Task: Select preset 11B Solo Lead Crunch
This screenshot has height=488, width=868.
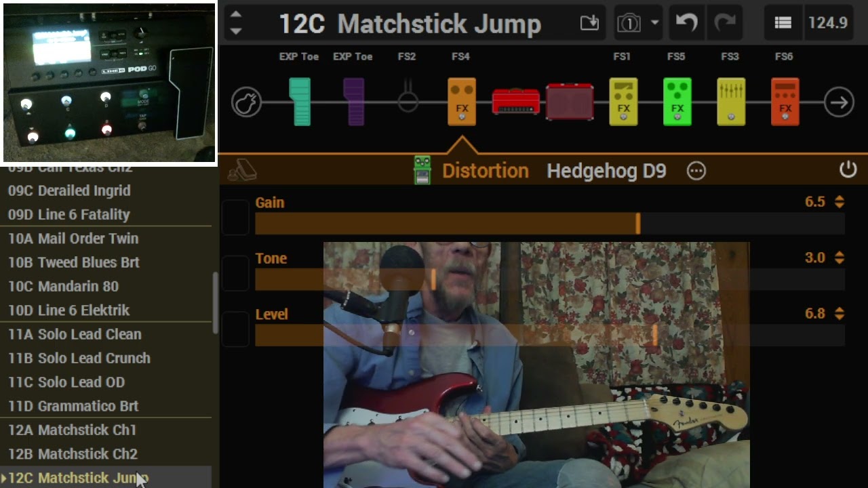Action: point(106,358)
